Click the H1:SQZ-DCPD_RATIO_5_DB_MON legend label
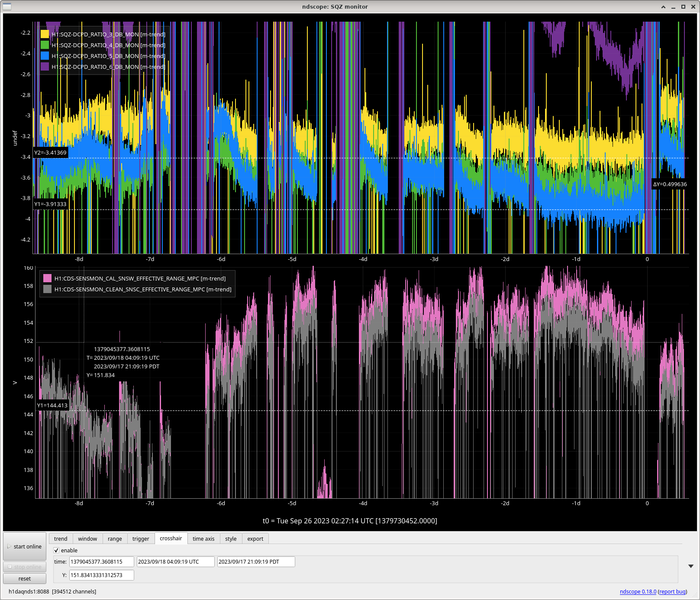 coord(108,56)
